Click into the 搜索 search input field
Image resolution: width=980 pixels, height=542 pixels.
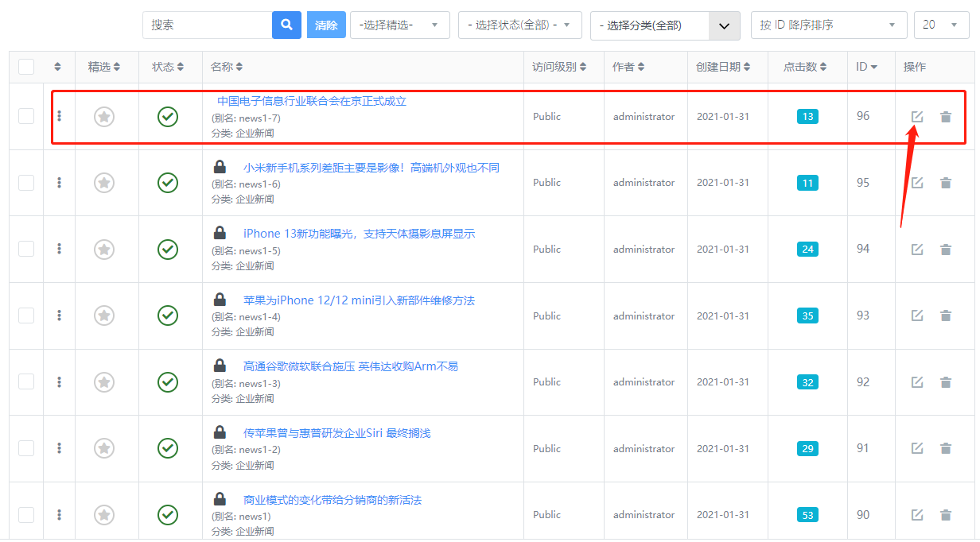[x=207, y=25]
